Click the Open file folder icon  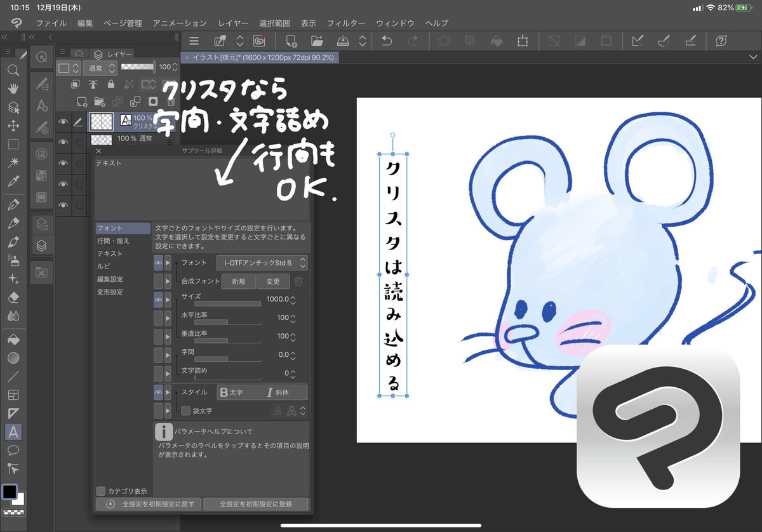coord(317,41)
